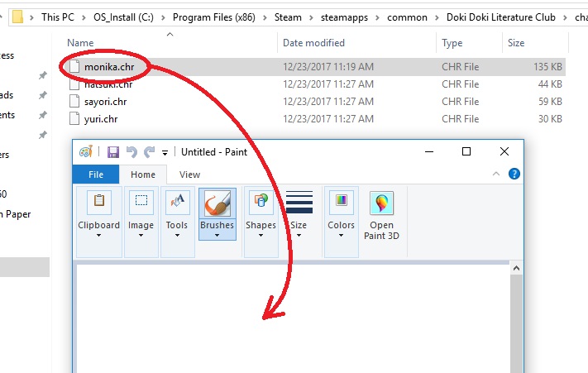Select the Brushes icon in Paint

(x=218, y=203)
